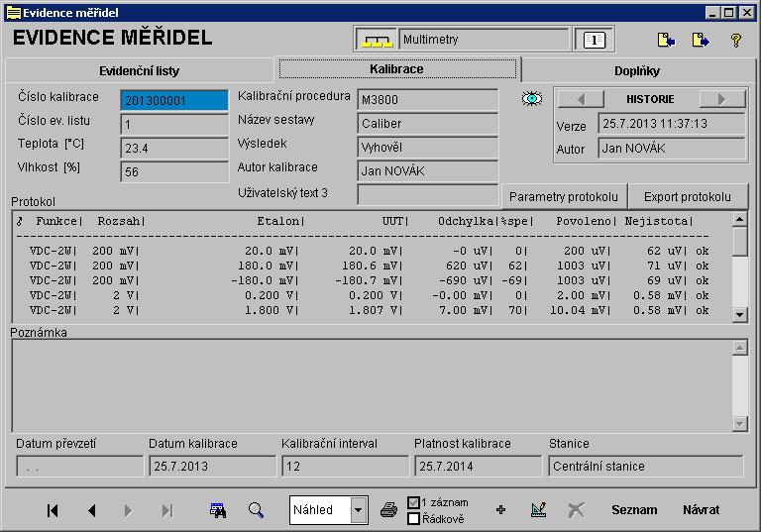
Task: Click the export document icon
Action: (701, 40)
